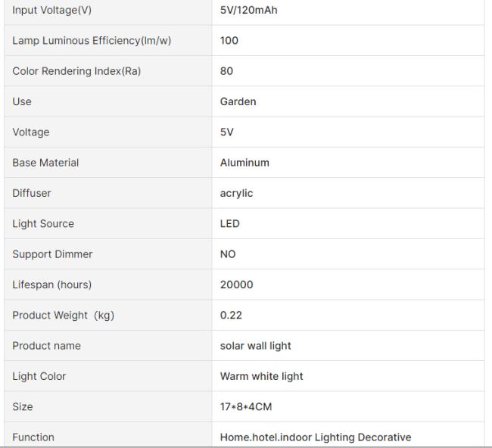This screenshot has height=448, width=492.
Task: Select the 5V/120mAh value
Action: click(x=248, y=10)
